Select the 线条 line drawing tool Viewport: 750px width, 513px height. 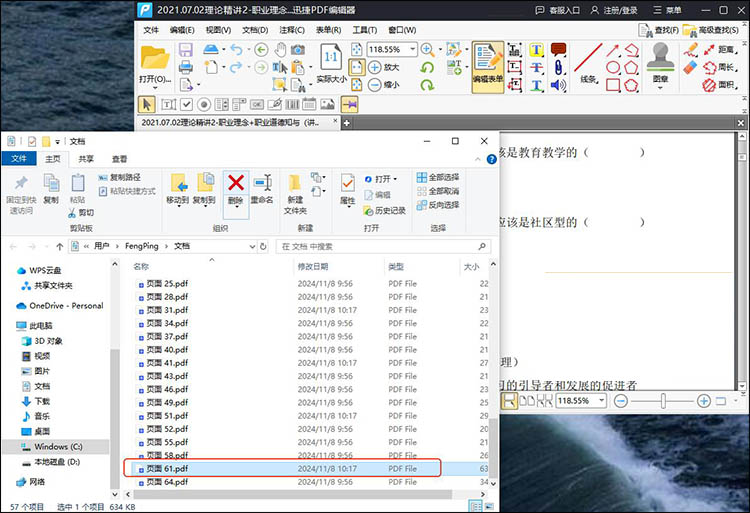coord(589,64)
